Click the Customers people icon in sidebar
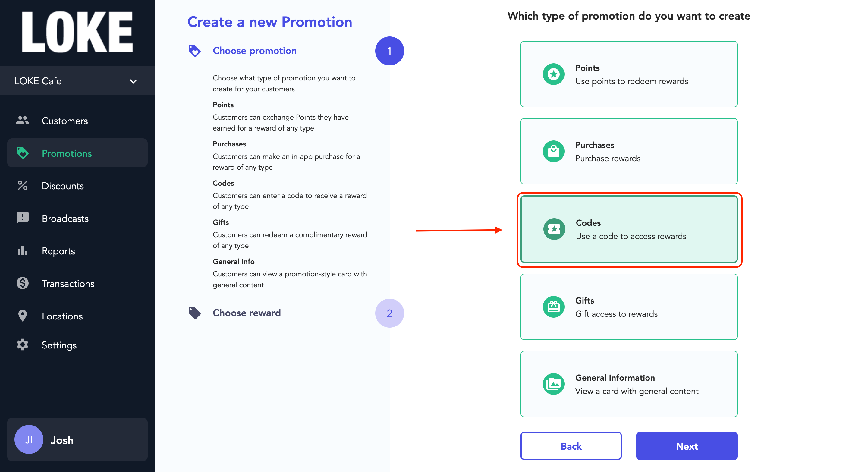The image size is (868, 472). pos(22,121)
